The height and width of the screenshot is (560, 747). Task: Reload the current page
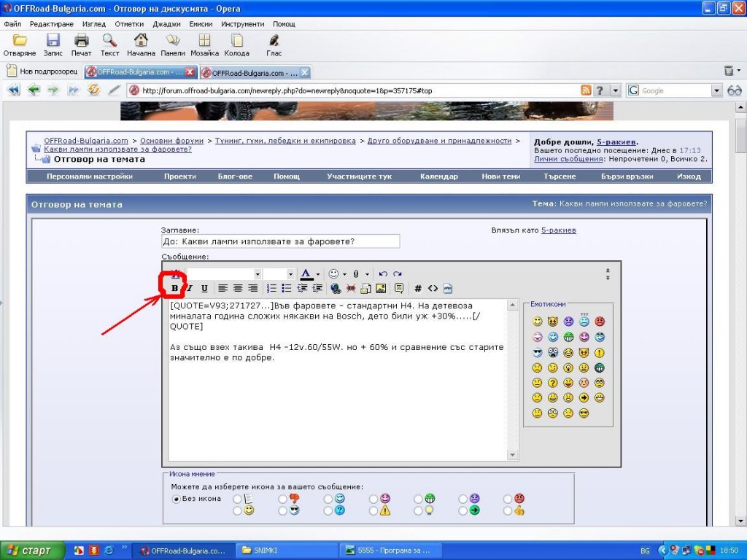[x=93, y=90]
